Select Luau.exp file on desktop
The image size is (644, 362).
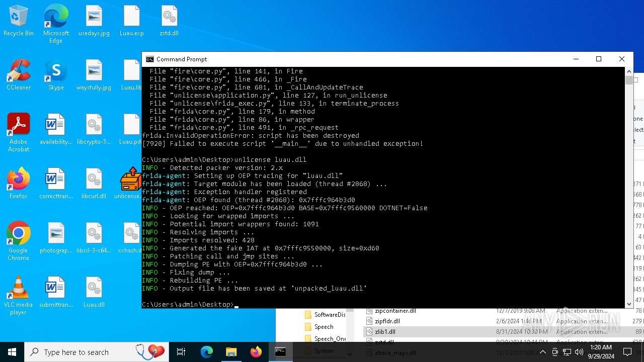click(132, 21)
